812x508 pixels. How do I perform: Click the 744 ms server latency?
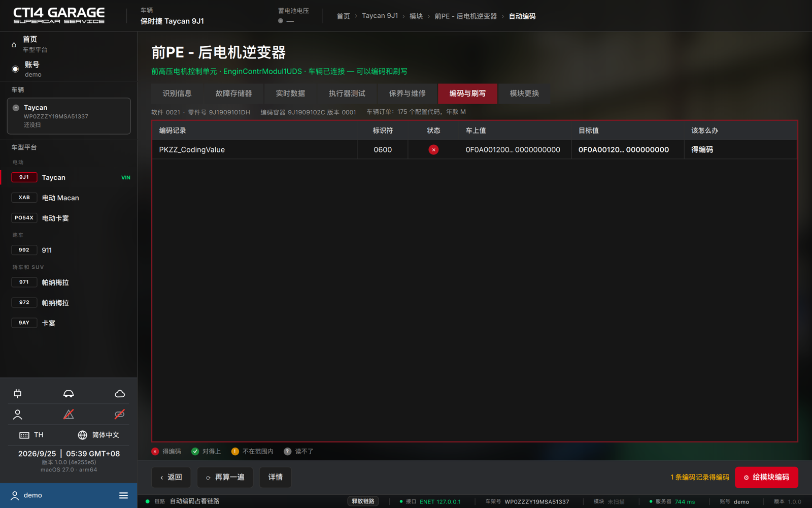click(x=685, y=502)
